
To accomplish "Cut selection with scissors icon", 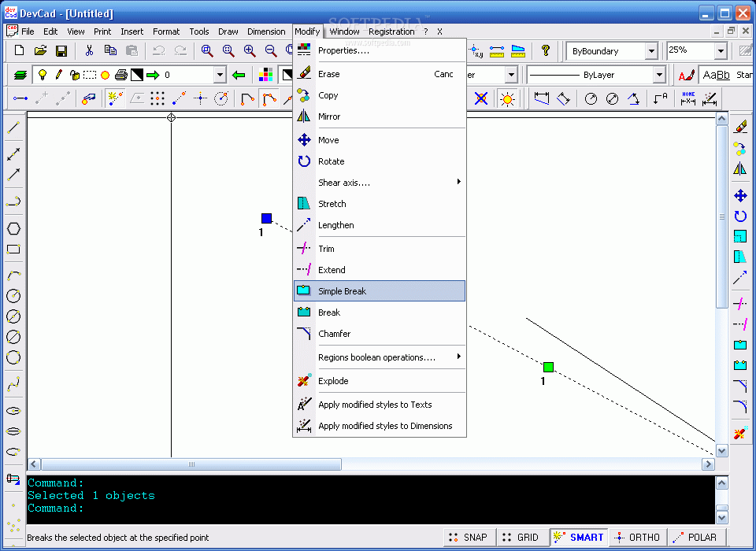I will [89, 50].
